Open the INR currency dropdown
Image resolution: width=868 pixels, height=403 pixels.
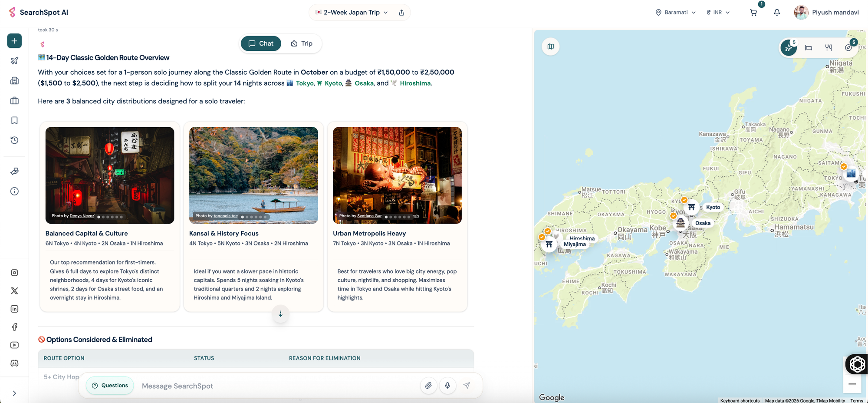click(x=718, y=13)
